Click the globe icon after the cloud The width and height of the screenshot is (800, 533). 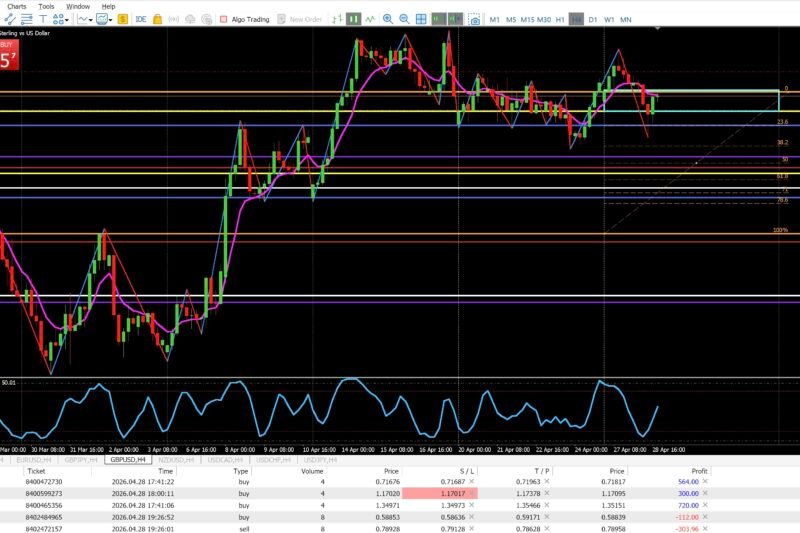pos(207,19)
